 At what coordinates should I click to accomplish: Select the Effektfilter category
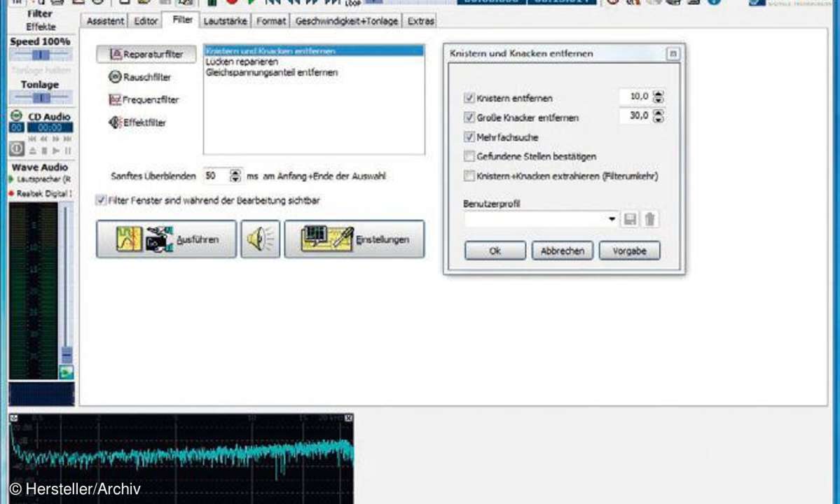137,122
